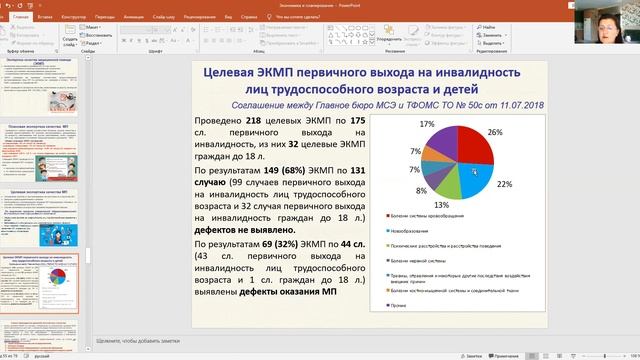Viewport: 640px width, 360px height.
Task: Click the font color A button
Action: [188, 41]
